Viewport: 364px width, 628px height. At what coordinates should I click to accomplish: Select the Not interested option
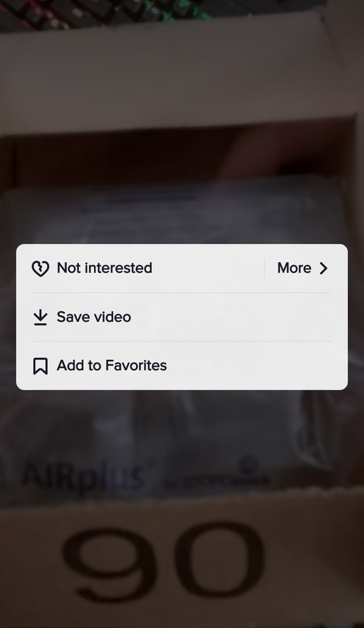pos(140,268)
